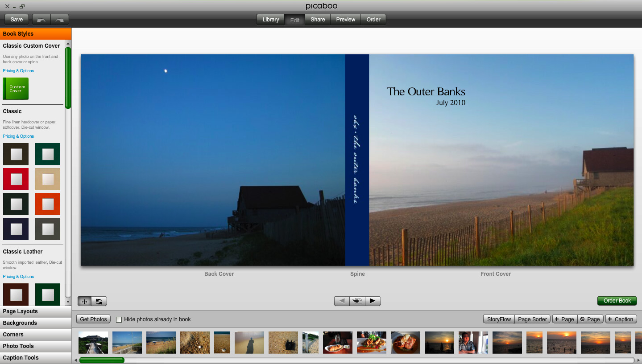Screen dimensions: 642x364
Task: Advance to the next page with the forward arrow
Action: (373, 301)
